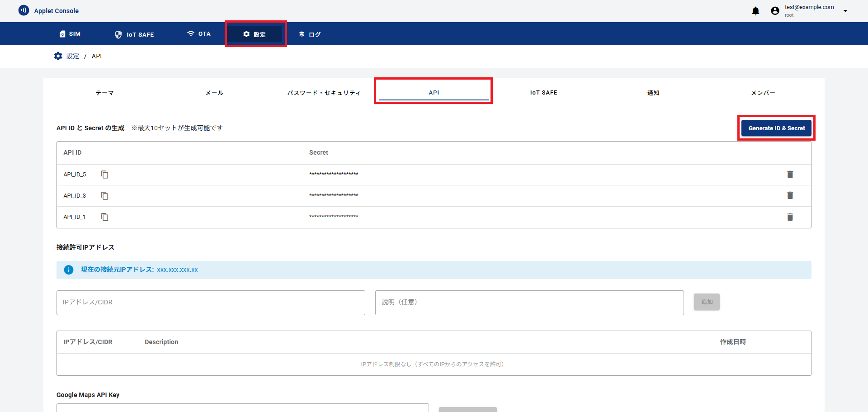Screen dimensions: 868x412
Task: Open the OTA section
Action: (199, 34)
